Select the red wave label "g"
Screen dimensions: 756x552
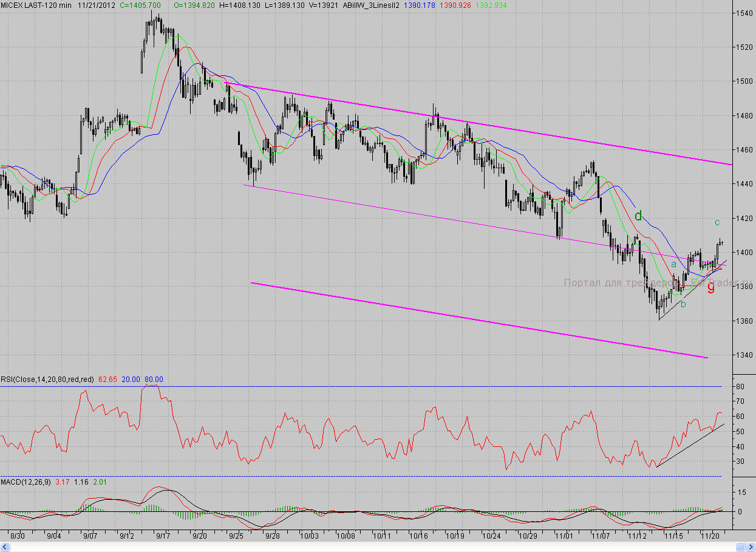click(x=710, y=287)
